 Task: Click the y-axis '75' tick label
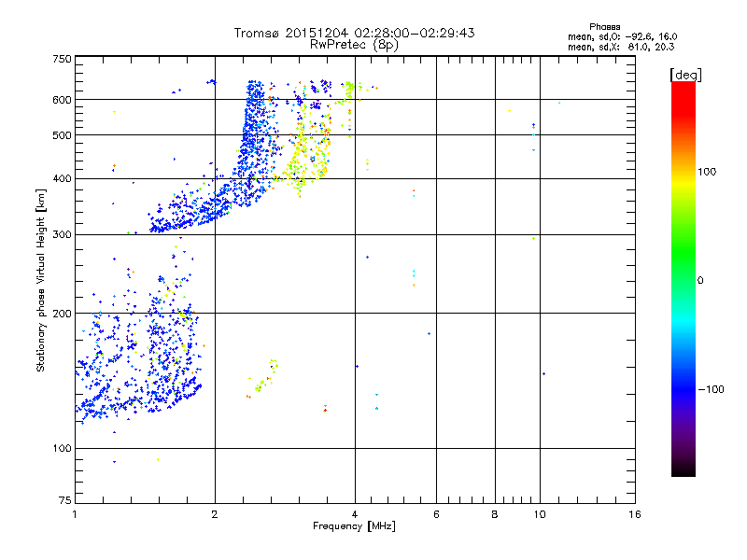click(65, 500)
